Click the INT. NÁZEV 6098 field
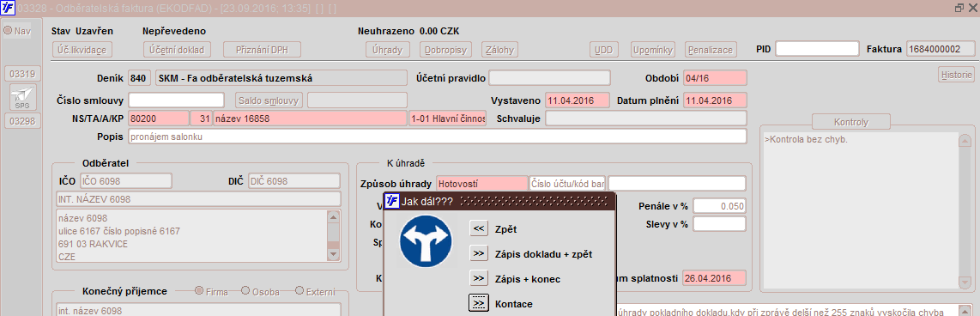Screen dimensions: 980x316 point(199,199)
